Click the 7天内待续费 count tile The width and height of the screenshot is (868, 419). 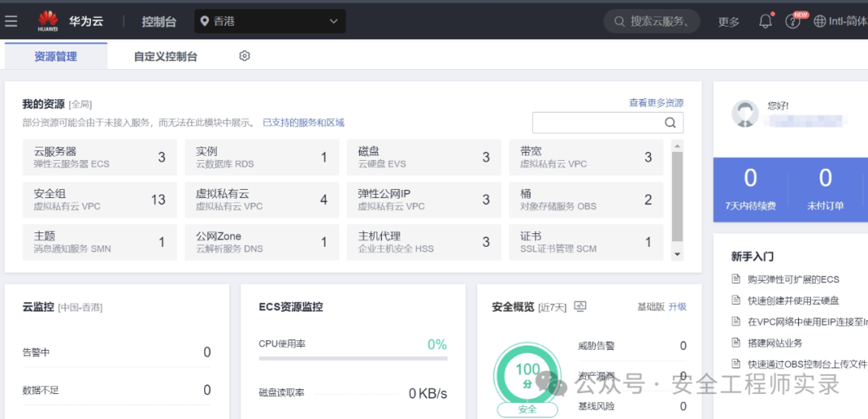pos(751,190)
